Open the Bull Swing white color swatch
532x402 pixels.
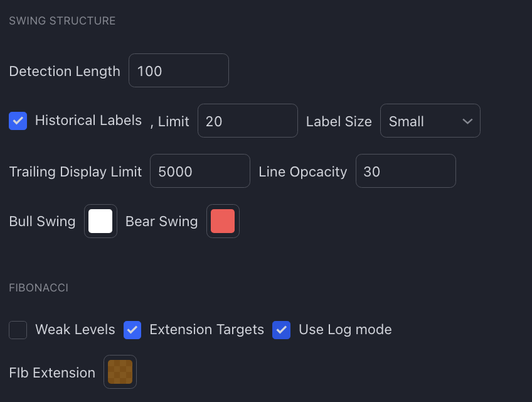pyautogui.click(x=100, y=221)
